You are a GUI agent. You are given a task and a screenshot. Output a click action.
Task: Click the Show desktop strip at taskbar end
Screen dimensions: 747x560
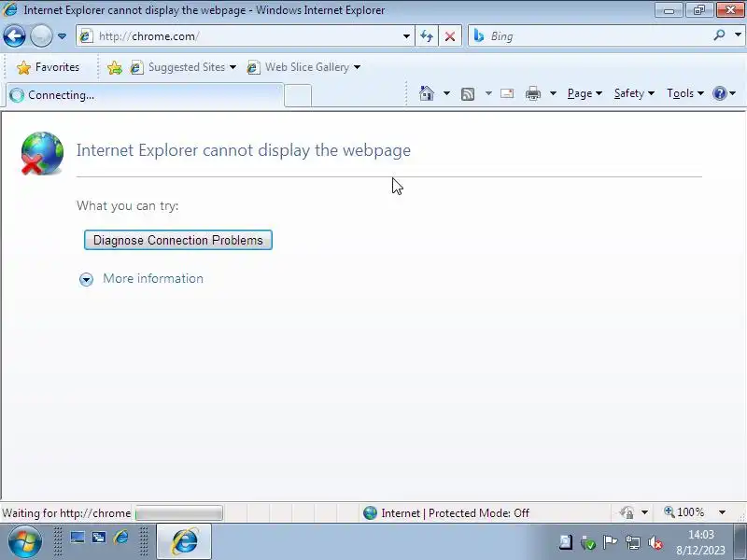coord(740,541)
